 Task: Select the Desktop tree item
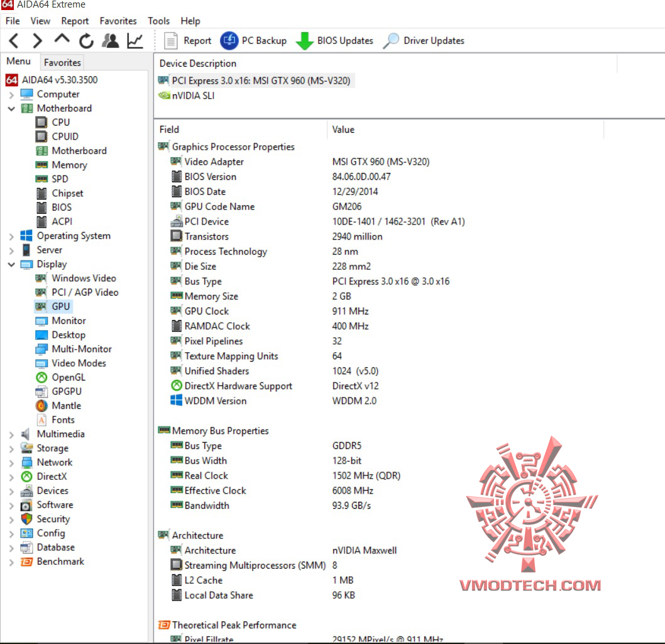[x=60, y=335]
